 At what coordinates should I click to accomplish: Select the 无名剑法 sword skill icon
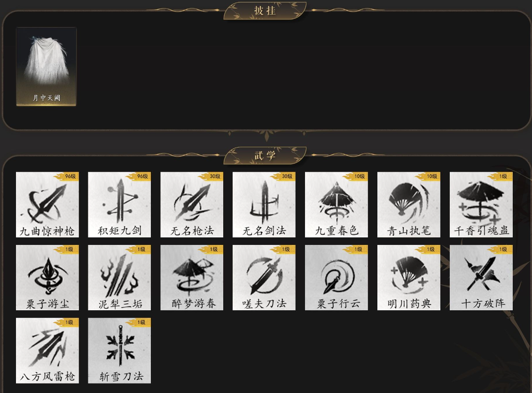264,204
